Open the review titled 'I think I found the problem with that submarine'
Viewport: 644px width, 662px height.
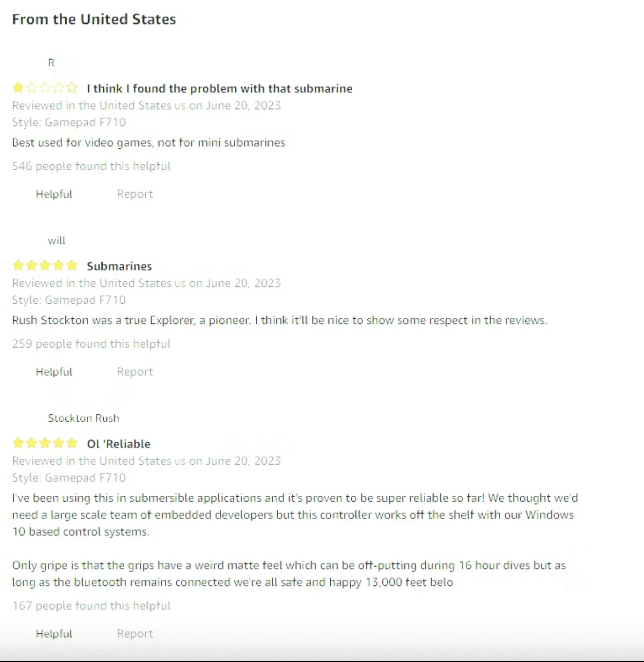click(219, 88)
